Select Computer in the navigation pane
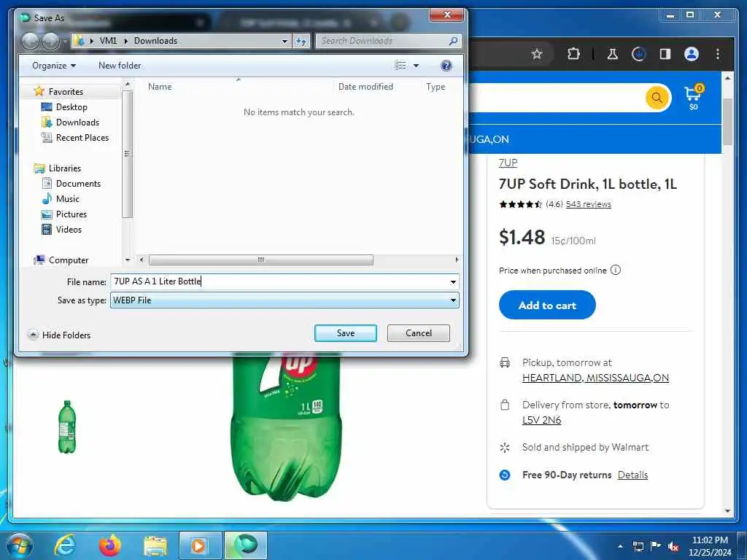Image resolution: width=747 pixels, height=560 pixels. click(68, 260)
